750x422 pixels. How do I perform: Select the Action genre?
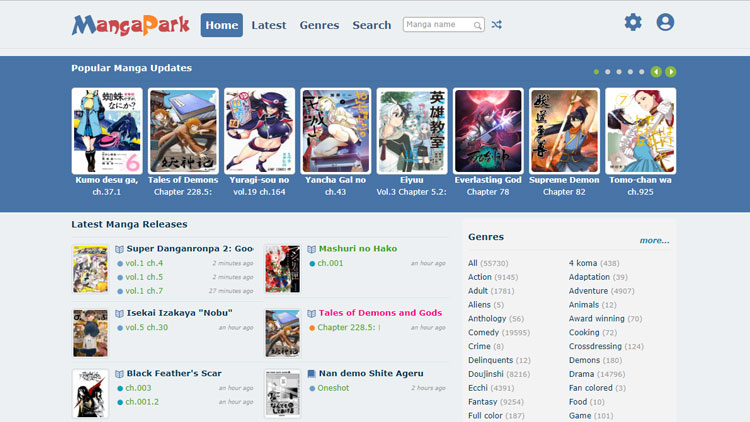click(480, 277)
